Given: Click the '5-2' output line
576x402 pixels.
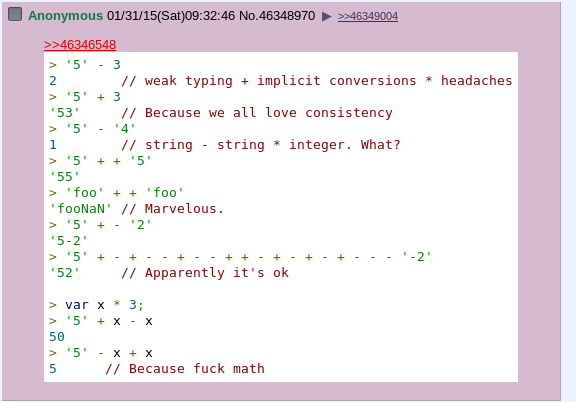Looking at the screenshot, I should click(x=68, y=241).
